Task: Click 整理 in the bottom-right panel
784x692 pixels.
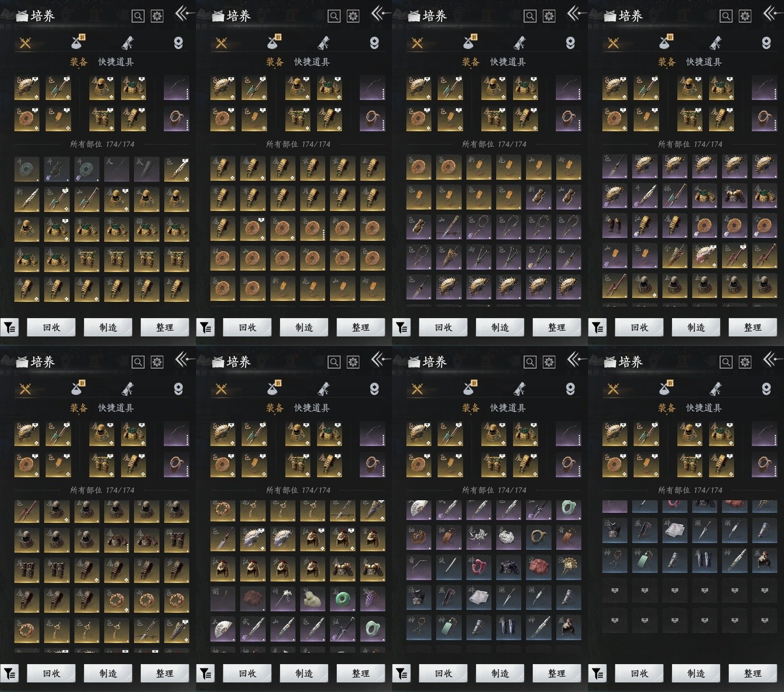Action: coord(752,673)
